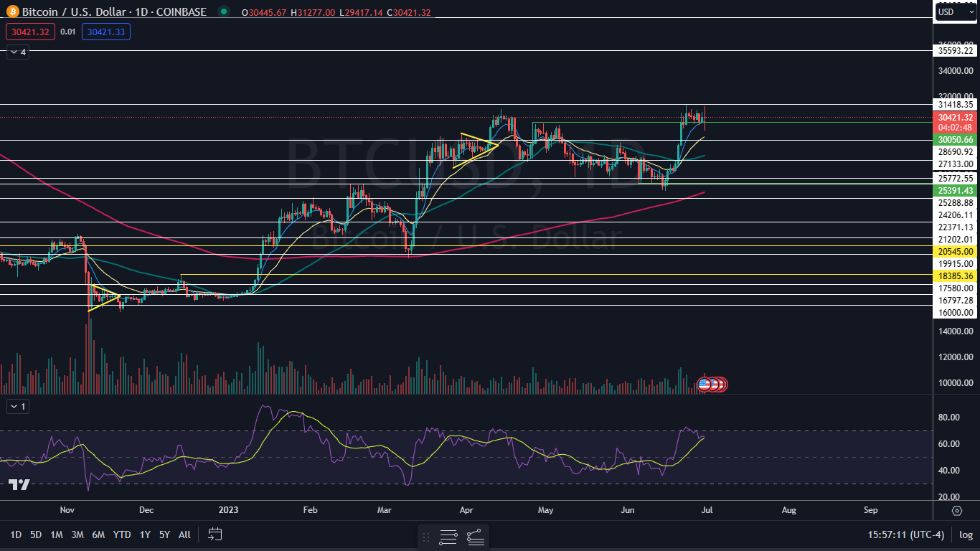Select the 6M time range
Screen dimensions: 980x551
99,534
